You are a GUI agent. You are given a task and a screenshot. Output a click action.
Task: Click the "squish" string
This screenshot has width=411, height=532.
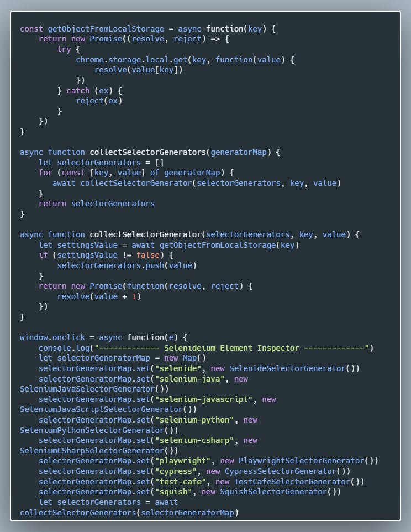pyautogui.click(x=173, y=492)
